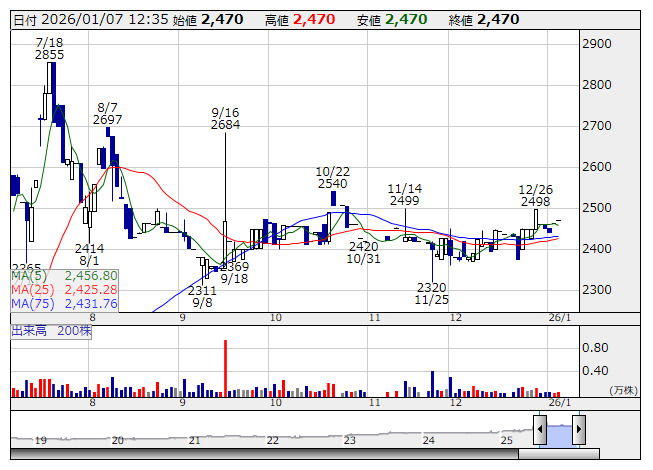Click the green 安値 2,470 low price
This screenshot has height=470, width=653.
(x=392, y=20)
